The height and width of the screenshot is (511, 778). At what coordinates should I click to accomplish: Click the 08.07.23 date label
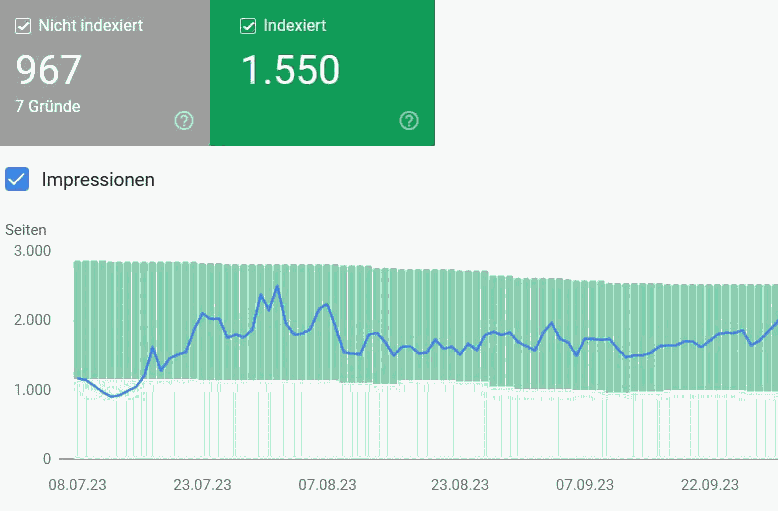click(78, 485)
